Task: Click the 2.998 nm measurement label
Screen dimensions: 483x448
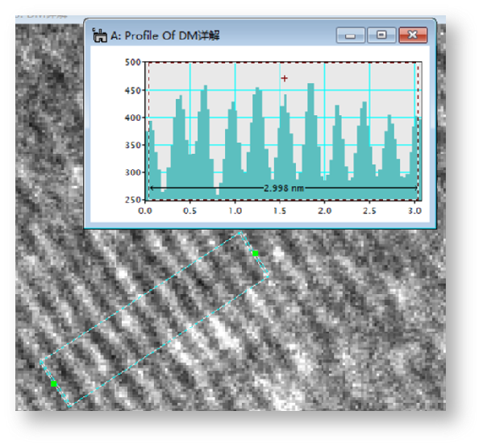Action: point(284,188)
